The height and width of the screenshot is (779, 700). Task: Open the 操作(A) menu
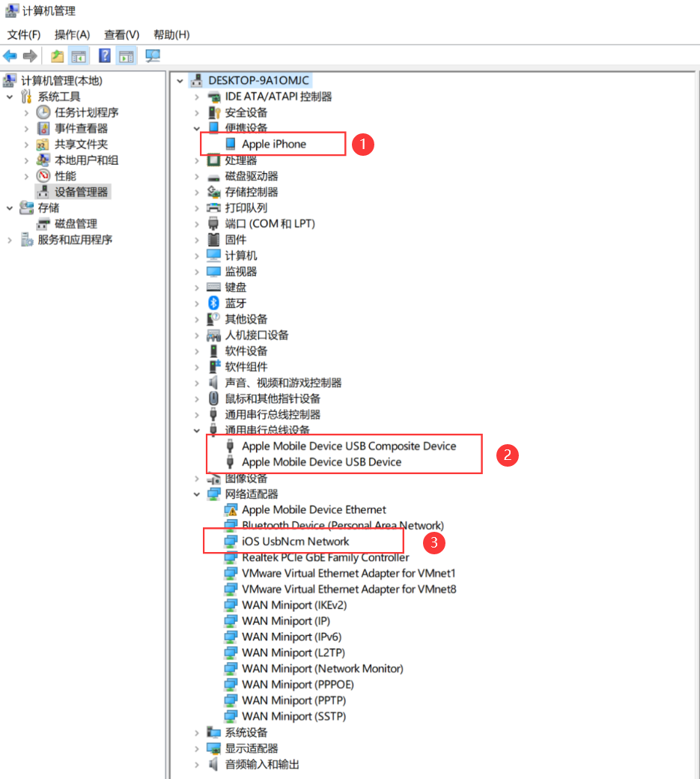click(72, 34)
